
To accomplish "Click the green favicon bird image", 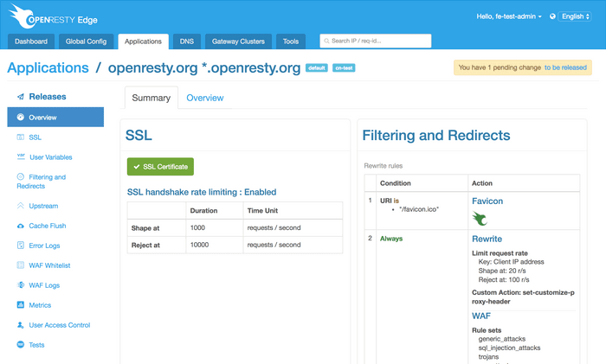I will [480, 219].
